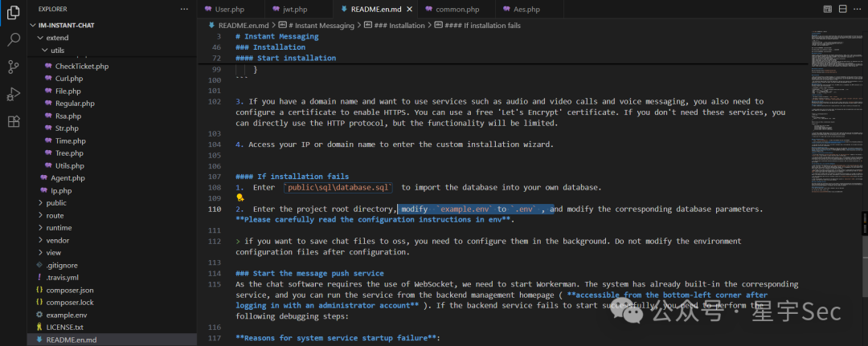Click README.en.md breadcrumb segment
Viewport: 868px width, 346px height.
(243, 26)
